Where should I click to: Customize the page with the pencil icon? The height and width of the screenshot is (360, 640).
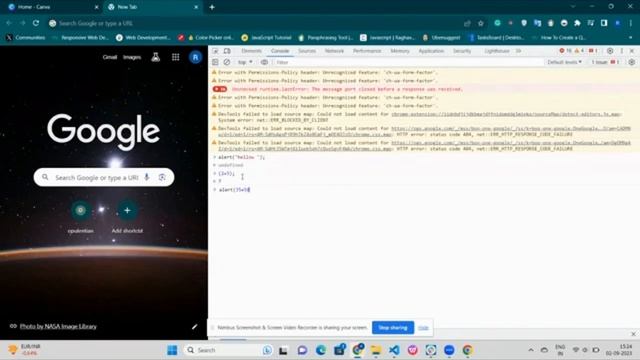(195, 326)
